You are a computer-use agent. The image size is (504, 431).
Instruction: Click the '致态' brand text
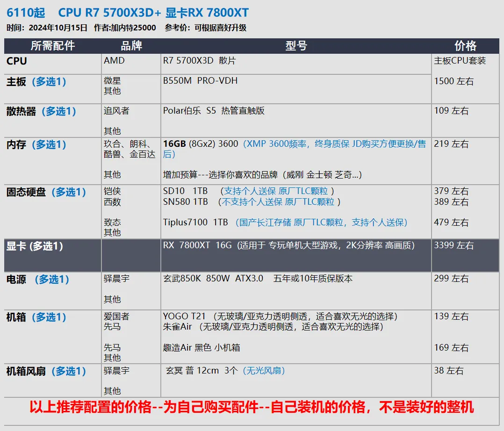(x=112, y=223)
